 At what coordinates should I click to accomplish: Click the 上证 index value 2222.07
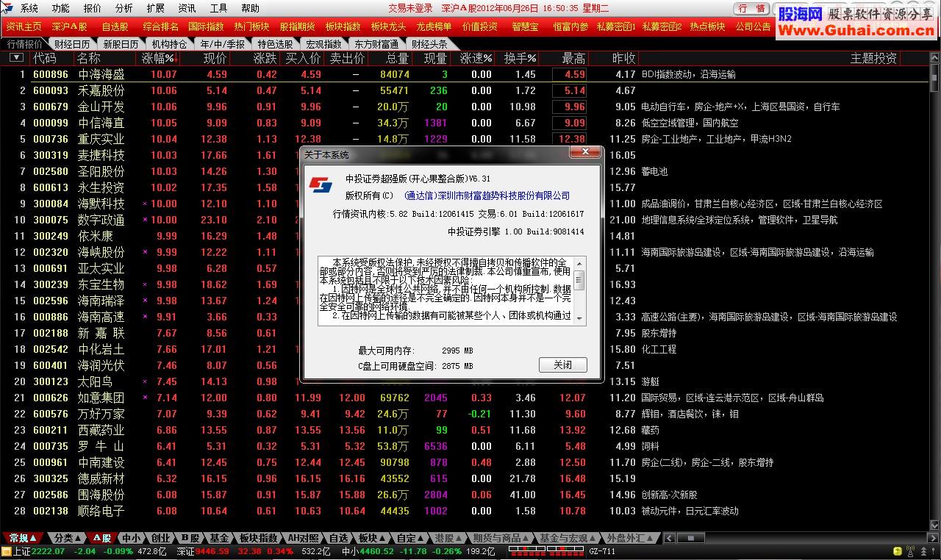coord(48,551)
